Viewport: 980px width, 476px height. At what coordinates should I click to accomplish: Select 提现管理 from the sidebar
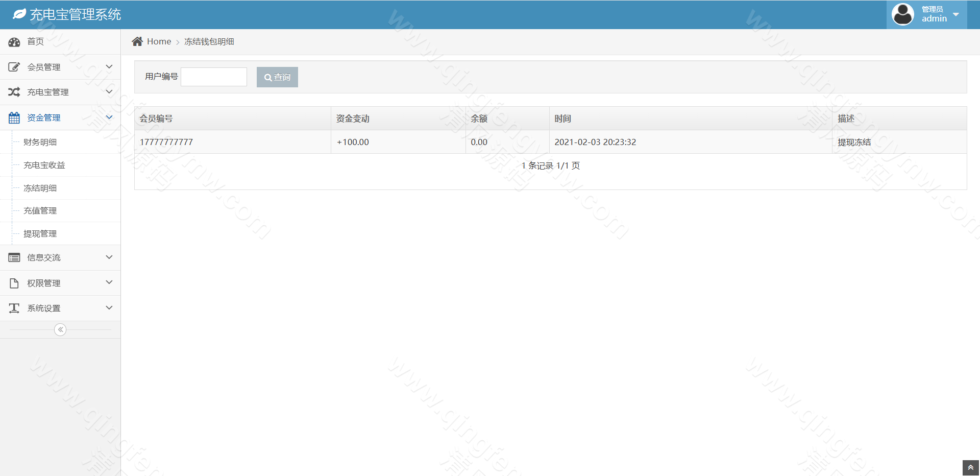click(x=40, y=233)
